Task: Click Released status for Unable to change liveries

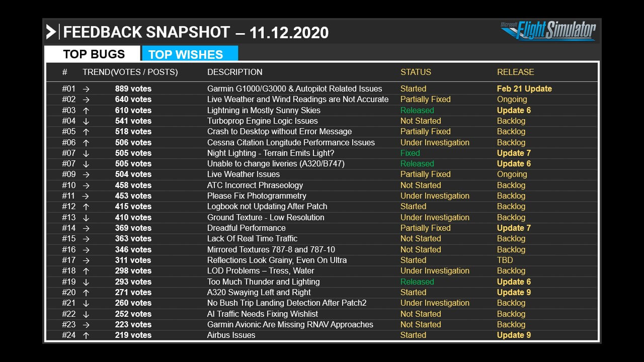Action: tap(417, 163)
